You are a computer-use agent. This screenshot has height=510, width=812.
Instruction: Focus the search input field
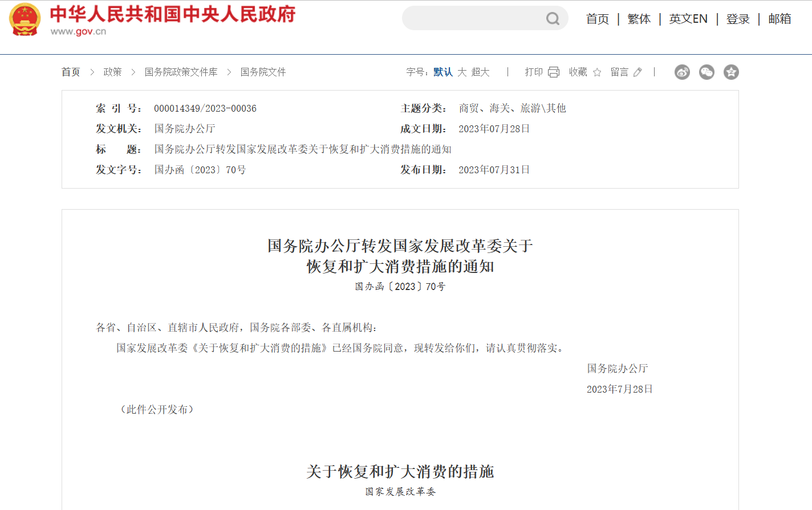tap(473, 19)
